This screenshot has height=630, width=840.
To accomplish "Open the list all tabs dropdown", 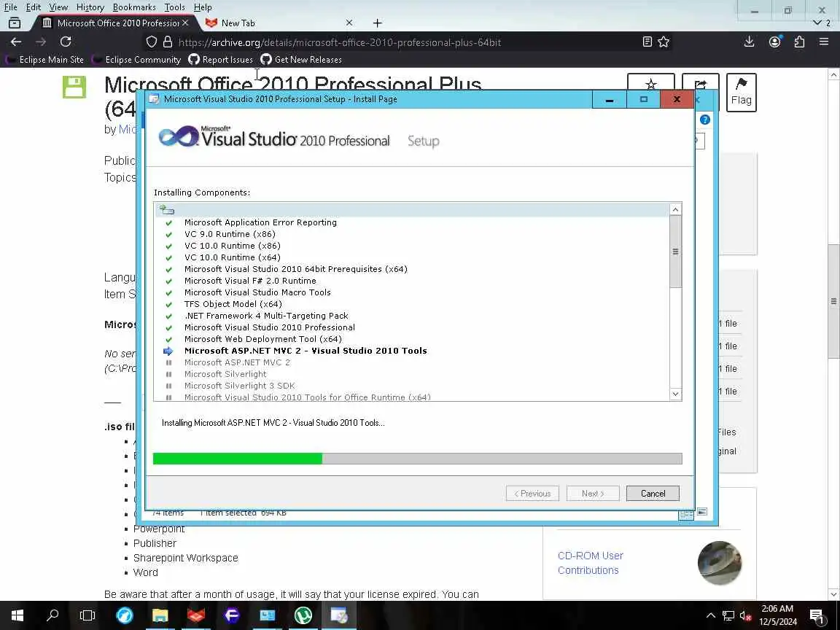I will (x=817, y=23).
